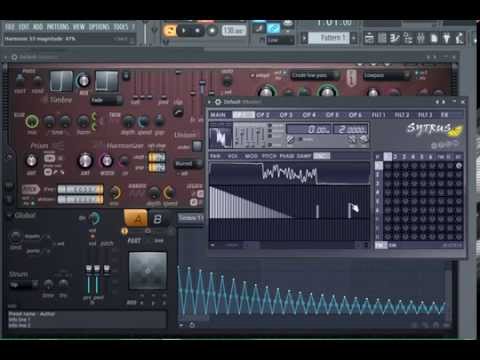The width and height of the screenshot is (480, 360).
Task: Click the transport Stop button
Action: click(x=197, y=31)
